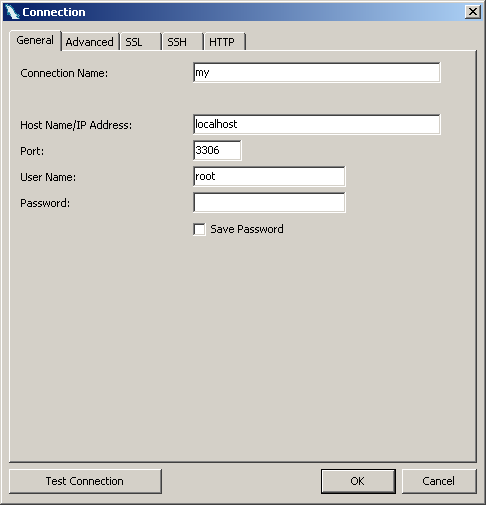The image size is (486, 505).
Task: Close the Connection dialog window
Action: click(x=473, y=12)
